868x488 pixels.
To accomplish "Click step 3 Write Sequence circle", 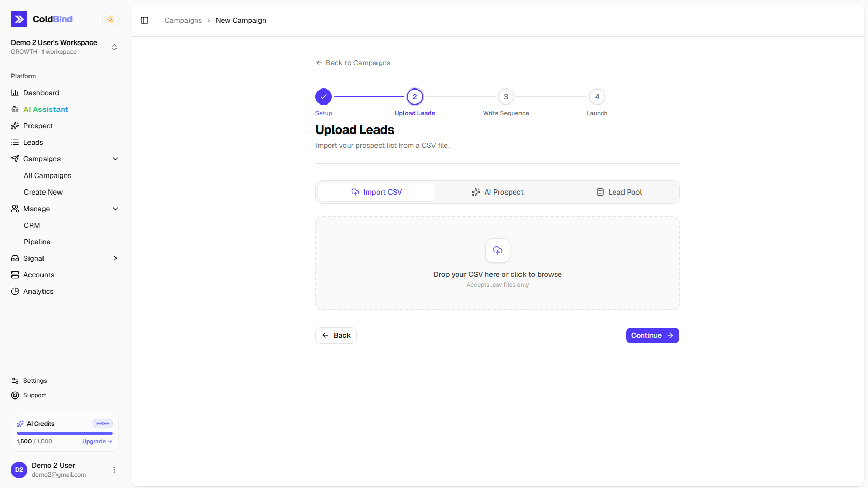I will (x=506, y=97).
